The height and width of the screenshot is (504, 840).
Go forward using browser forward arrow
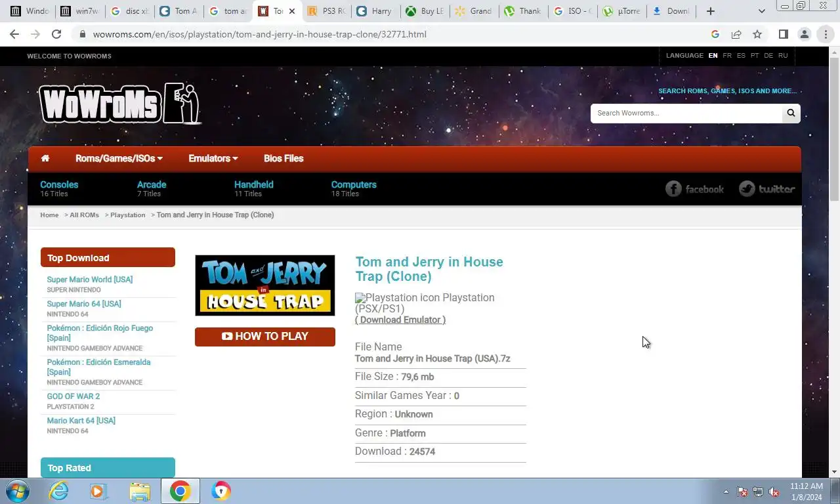[35, 34]
